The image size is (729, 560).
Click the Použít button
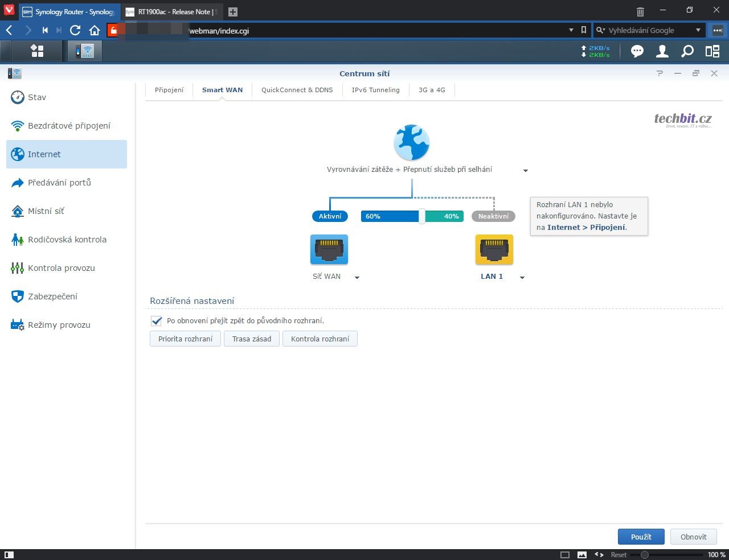pyautogui.click(x=641, y=537)
